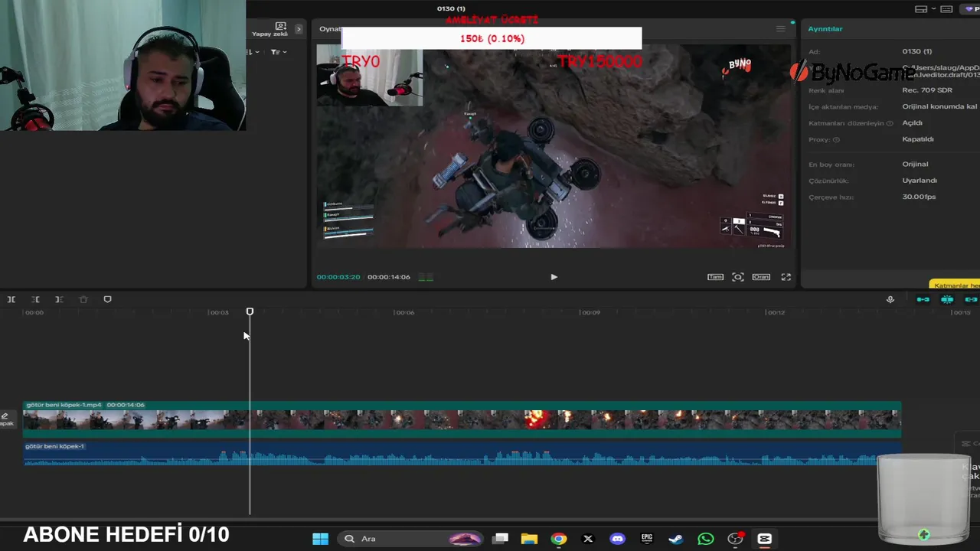Click the keyboard shortcuts icon in title bar
This screenshot has width=980, height=551.
click(946, 9)
